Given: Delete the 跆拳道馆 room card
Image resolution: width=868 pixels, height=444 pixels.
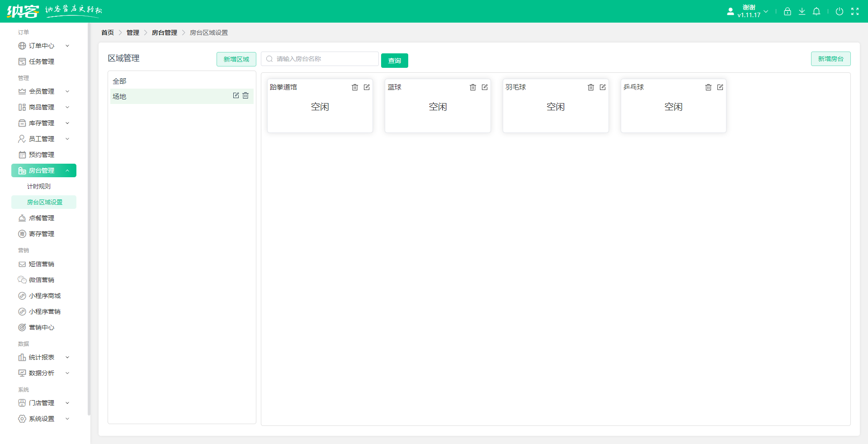Looking at the screenshot, I should (x=355, y=87).
